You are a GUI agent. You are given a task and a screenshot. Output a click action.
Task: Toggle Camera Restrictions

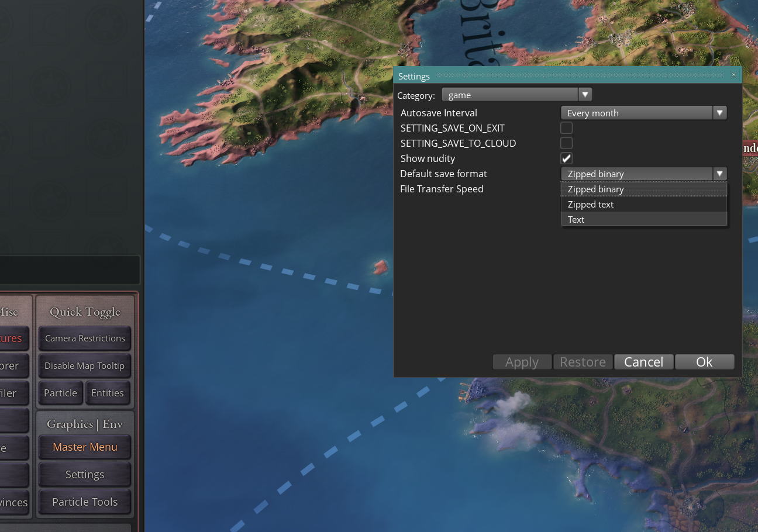(x=84, y=338)
